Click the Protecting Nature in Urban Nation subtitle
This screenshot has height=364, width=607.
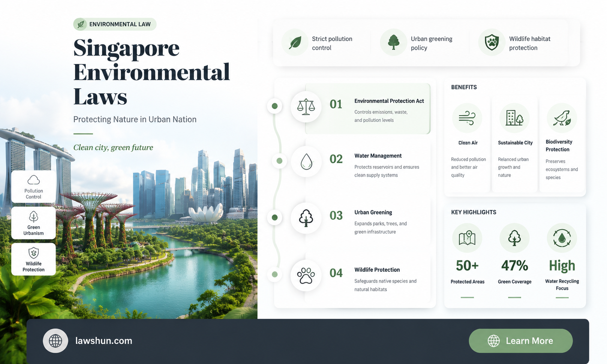tap(135, 119)
